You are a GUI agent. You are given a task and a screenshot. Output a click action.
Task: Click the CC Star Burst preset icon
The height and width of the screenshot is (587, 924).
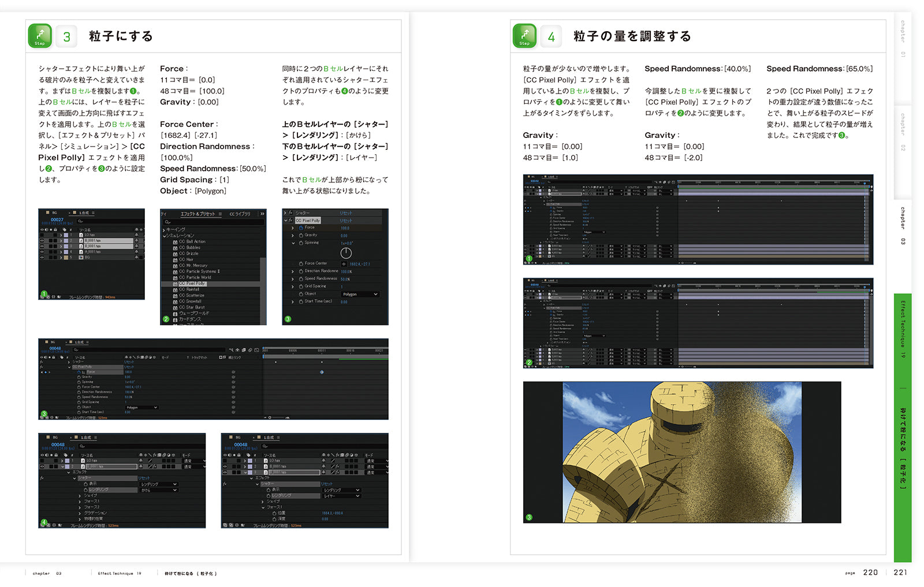[x=175, y=308]
